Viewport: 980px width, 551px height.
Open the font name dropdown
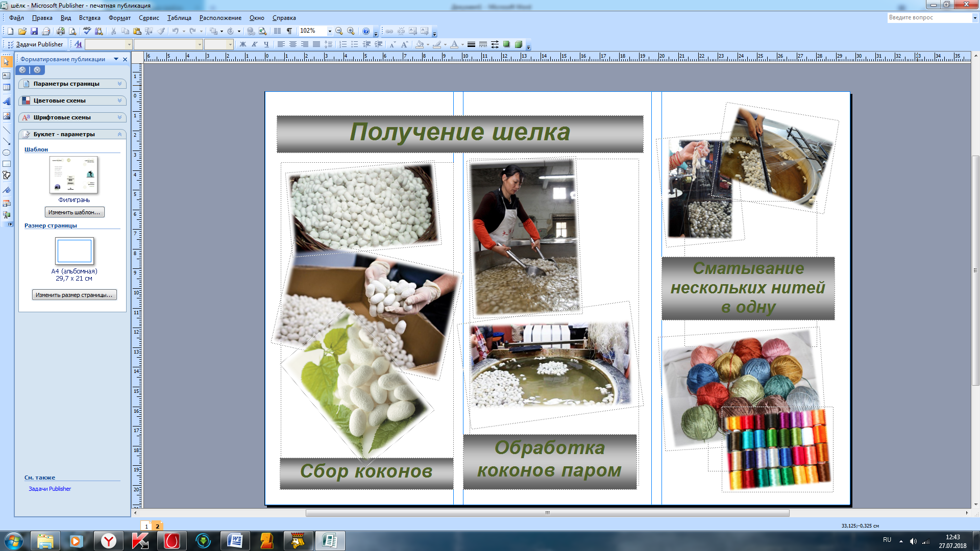pos(200,44)
